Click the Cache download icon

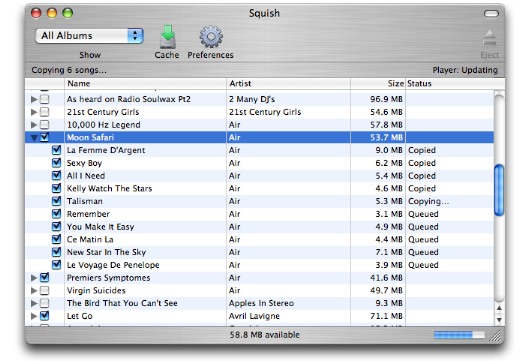coord(167,36)
